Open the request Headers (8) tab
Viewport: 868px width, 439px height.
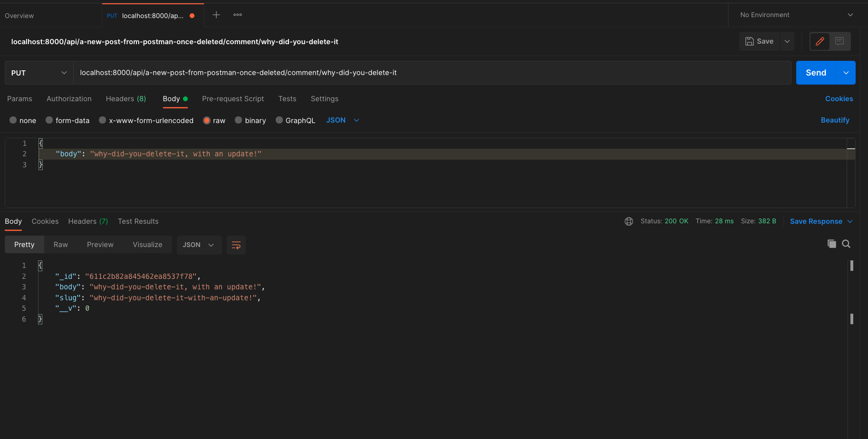[126, 99]
